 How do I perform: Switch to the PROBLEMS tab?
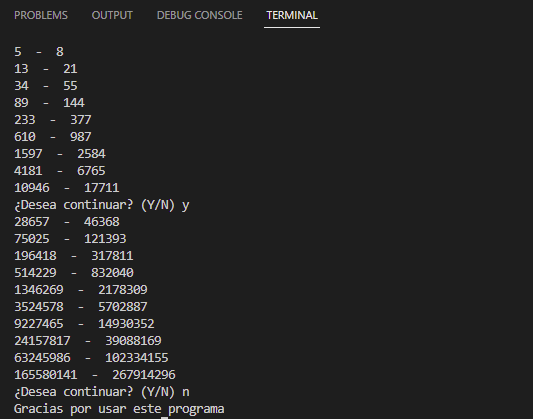(41, 15)
